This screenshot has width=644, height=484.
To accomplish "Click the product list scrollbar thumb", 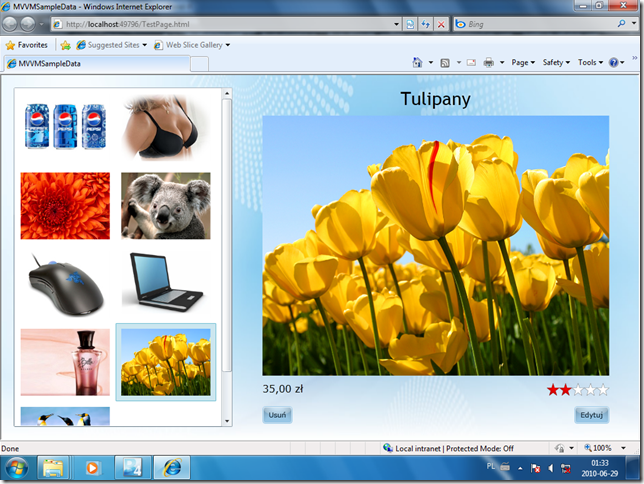I will pos(227,235).
